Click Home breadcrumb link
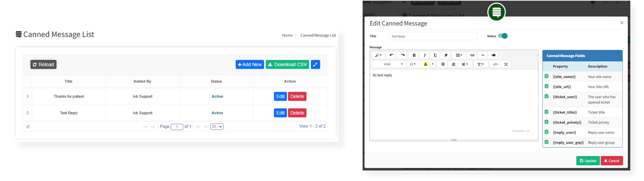The image size is (644, 181). tap(287, 35)
